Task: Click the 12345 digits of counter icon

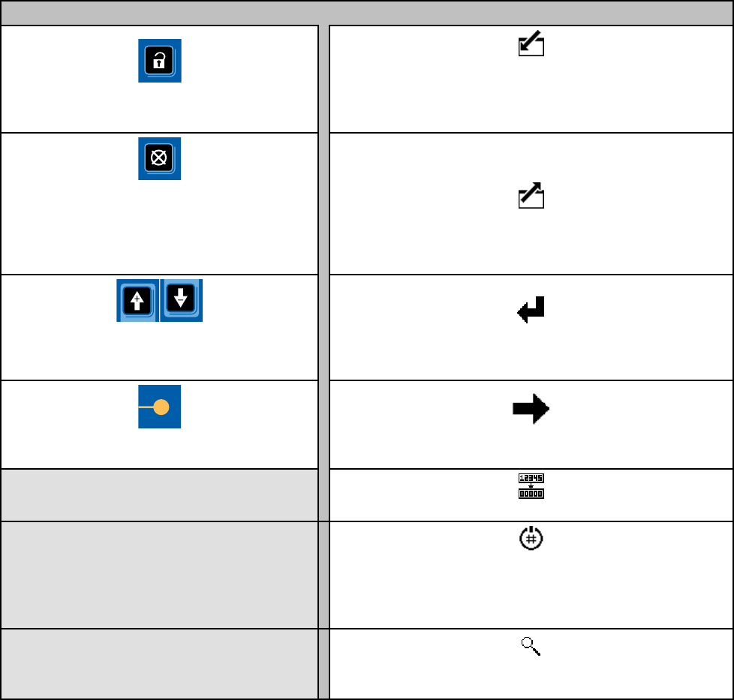Action: click(x=531, y=478)
